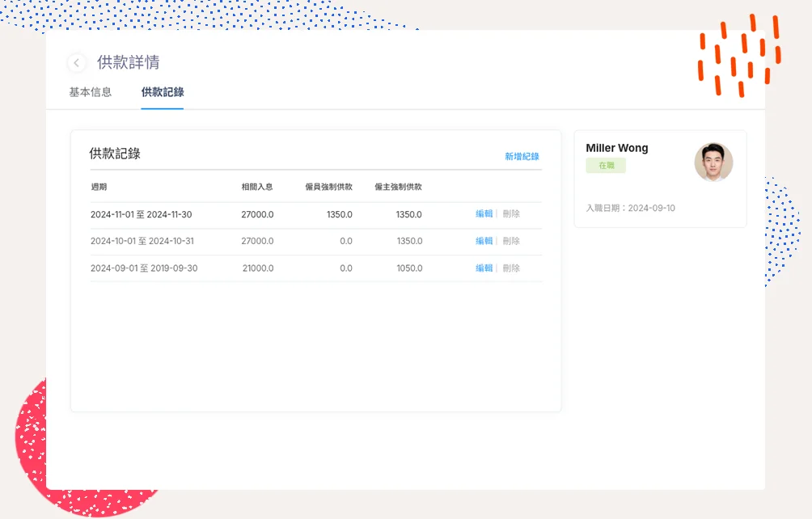Click the 21000.0 income value
This screenshot has width=812, height=519.
258,268
